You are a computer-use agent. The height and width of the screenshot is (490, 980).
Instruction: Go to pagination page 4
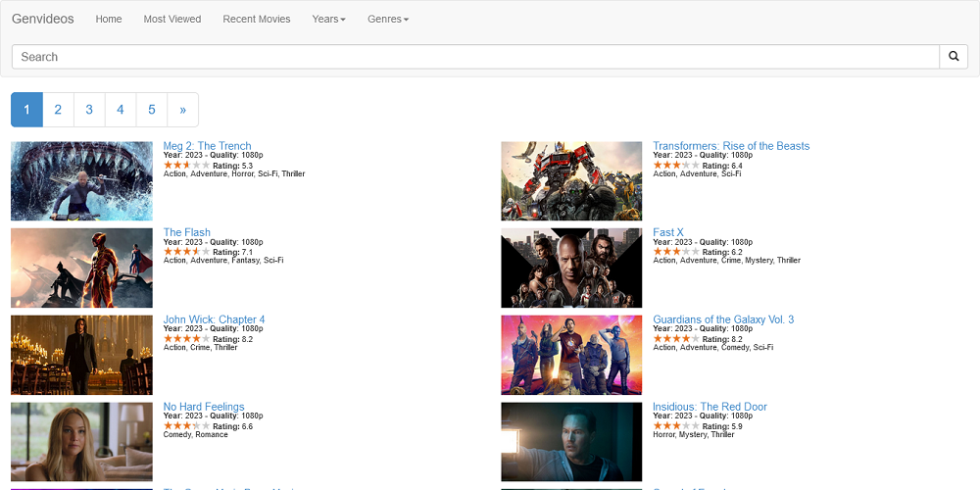(x=121, y=110)
